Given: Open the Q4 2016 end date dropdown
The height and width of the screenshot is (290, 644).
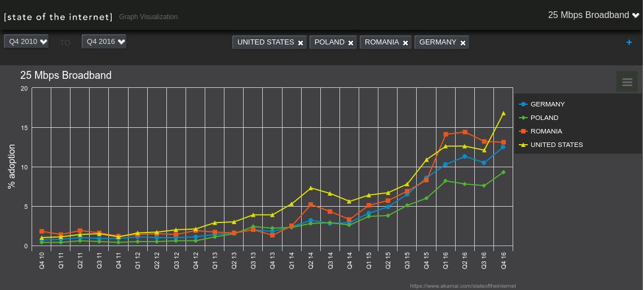Looking at the screenshot, I should click(104, 42).
